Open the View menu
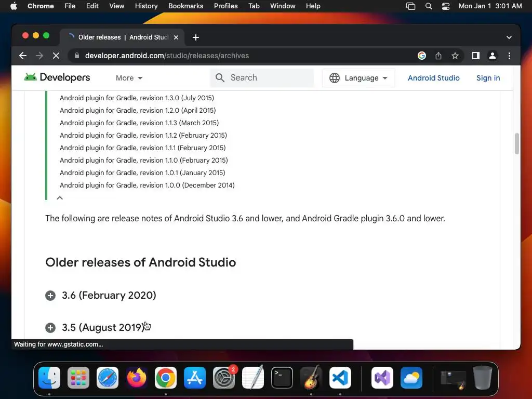This screenshot has height=399, width=532. click(117, 6)
